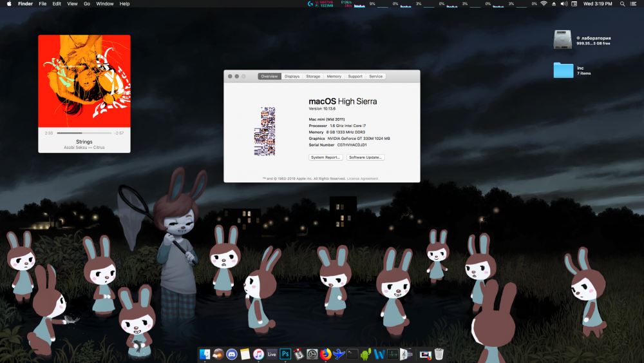Switch to the Storage tab
644x363 pixels.
click(313, 77)
